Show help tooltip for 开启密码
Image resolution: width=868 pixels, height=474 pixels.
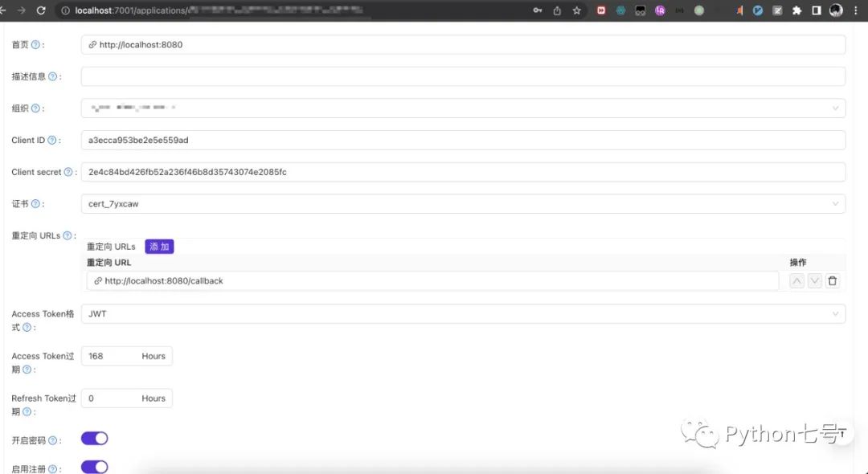(52, 440)
